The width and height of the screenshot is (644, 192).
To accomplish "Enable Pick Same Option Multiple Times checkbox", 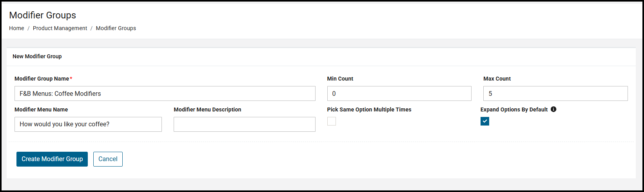I will 332,121.
